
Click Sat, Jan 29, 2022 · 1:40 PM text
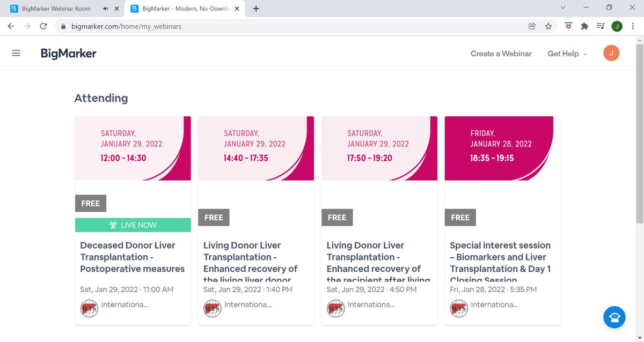click(248, 289)
